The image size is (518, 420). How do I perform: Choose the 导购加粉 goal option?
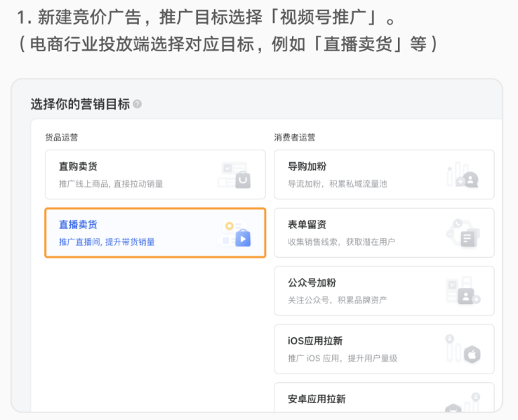(384, 174)
